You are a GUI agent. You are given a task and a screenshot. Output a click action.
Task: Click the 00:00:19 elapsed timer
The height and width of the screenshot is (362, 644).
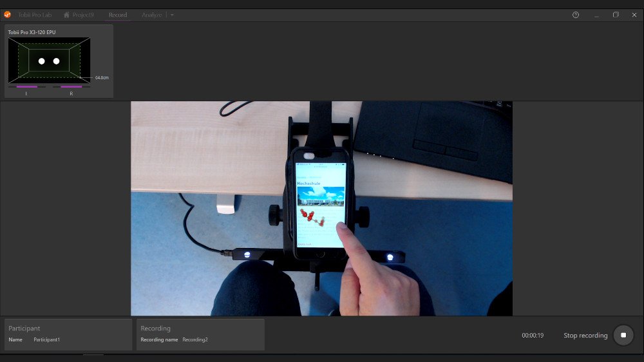point(533,336)
